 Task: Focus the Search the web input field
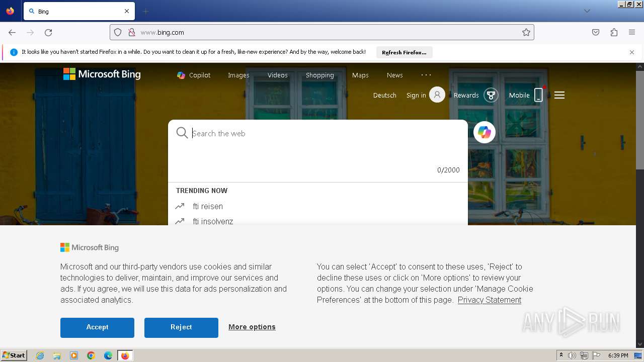[x=327, y=133]
